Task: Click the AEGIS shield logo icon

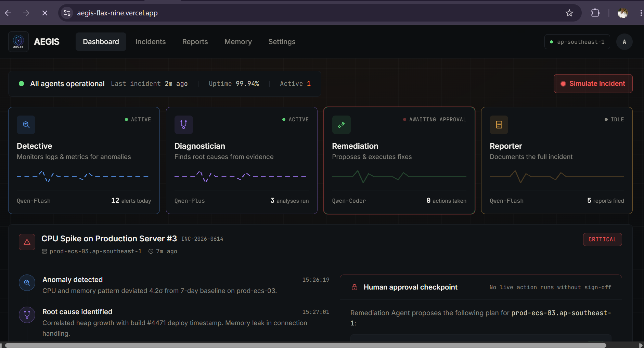Action: coord(18,42)
